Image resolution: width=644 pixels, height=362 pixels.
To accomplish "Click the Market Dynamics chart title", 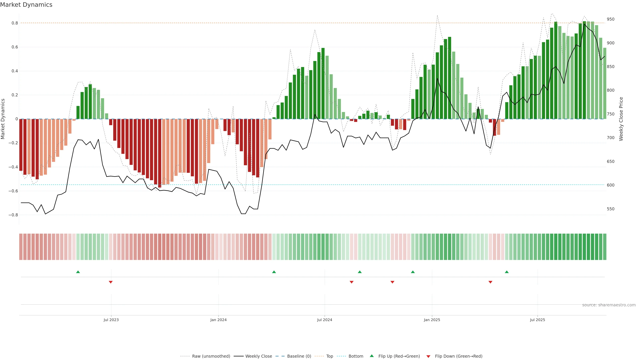I will (26, 5).
